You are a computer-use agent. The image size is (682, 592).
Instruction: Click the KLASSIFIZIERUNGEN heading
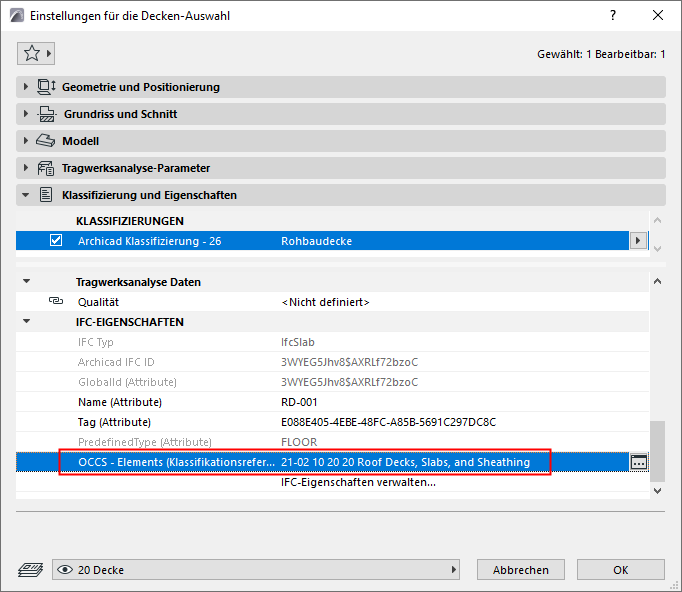pyautogui.click(x=130, y=221)
